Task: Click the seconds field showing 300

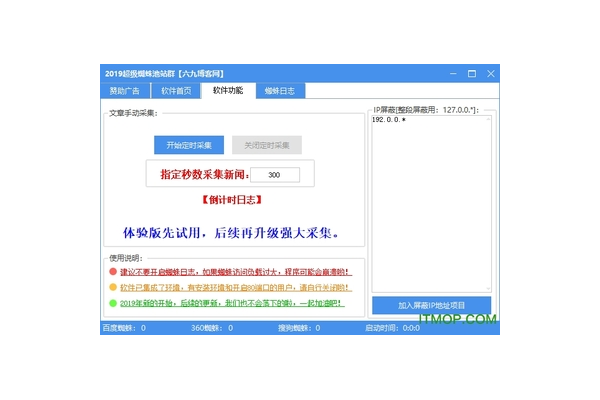Action: pos(274,175)
